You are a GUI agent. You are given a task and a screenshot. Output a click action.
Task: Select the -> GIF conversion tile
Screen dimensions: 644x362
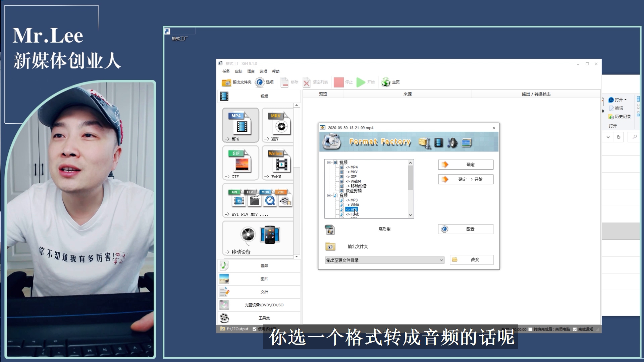[240, 163]
